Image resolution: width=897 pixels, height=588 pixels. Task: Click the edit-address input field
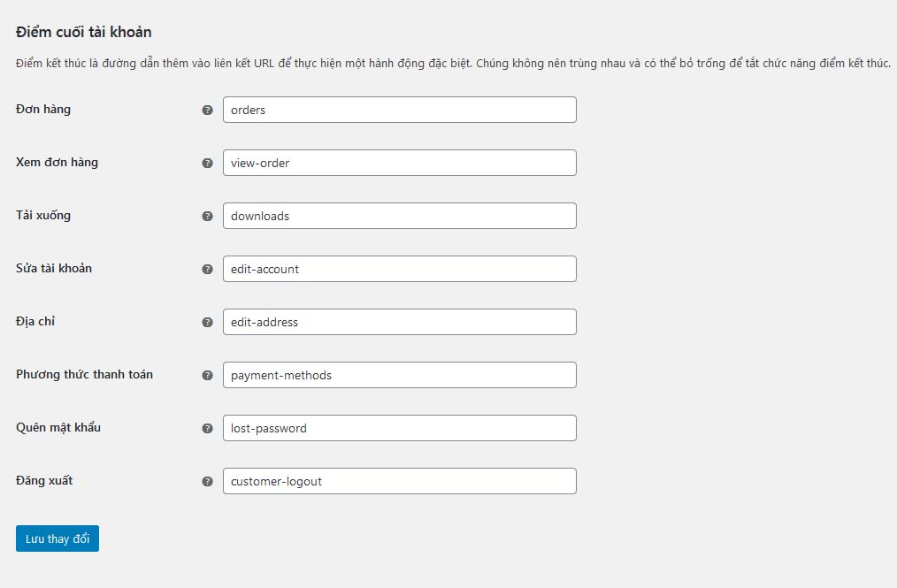pos(399,322)
